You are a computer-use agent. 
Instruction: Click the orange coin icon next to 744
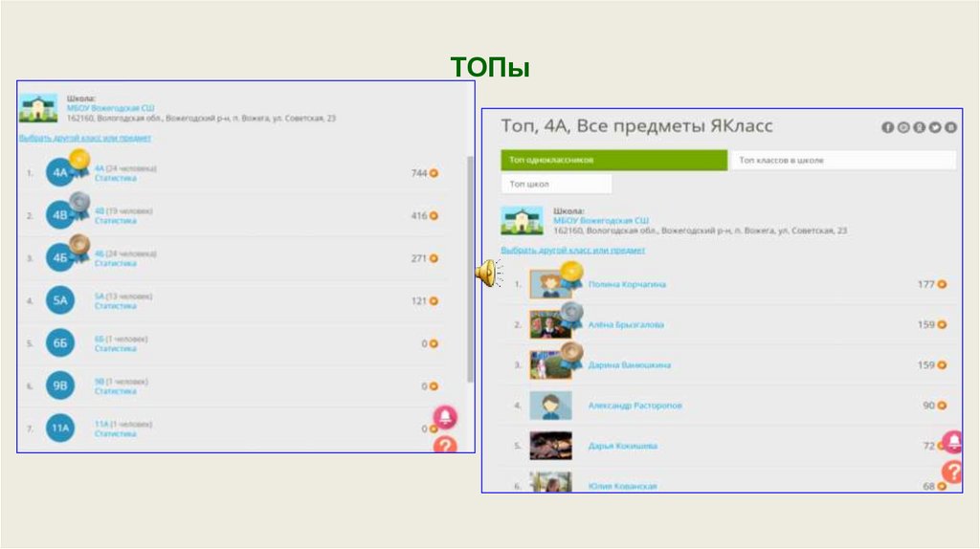point(434,173)
